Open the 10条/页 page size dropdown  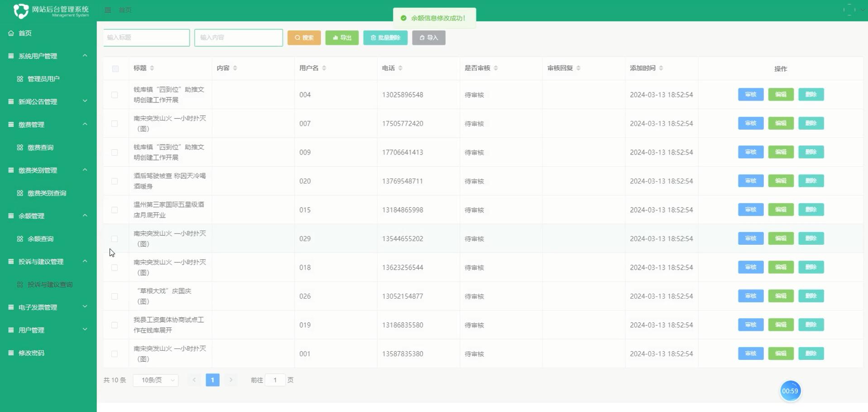coord(156,380)
